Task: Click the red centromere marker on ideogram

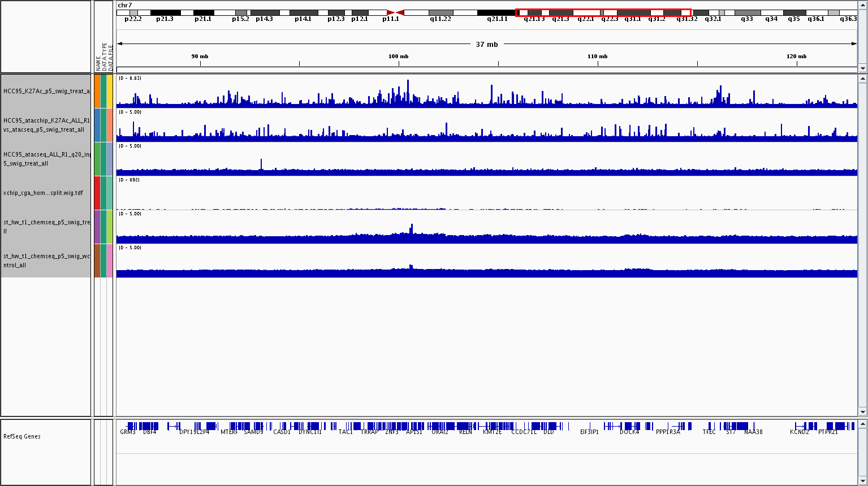Action: [395, 12]
